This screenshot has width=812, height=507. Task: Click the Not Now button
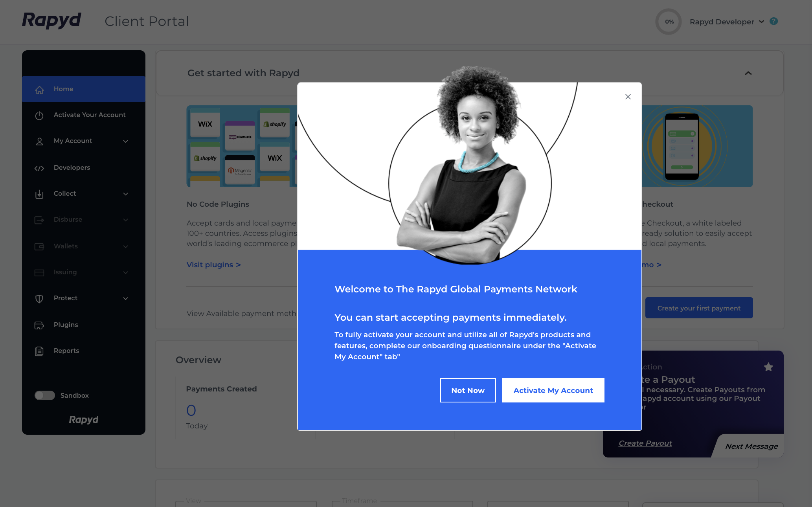[468, 390]
